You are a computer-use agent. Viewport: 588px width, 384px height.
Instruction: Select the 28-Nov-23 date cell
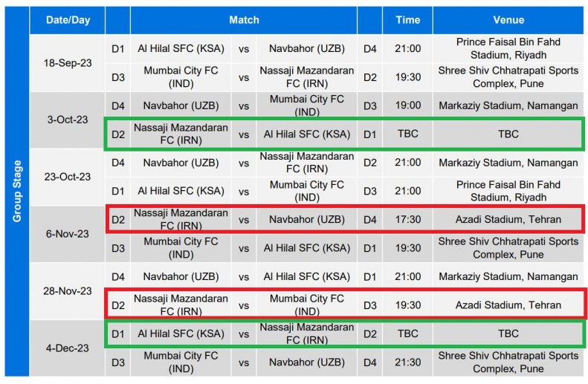point(68,291)
